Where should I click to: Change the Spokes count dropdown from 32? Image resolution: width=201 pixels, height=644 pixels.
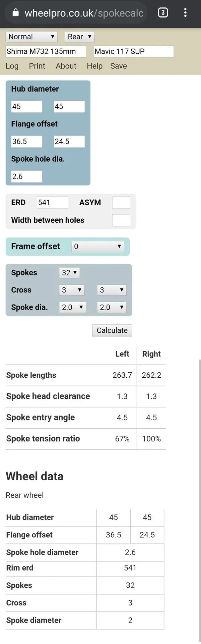[69, 273]
